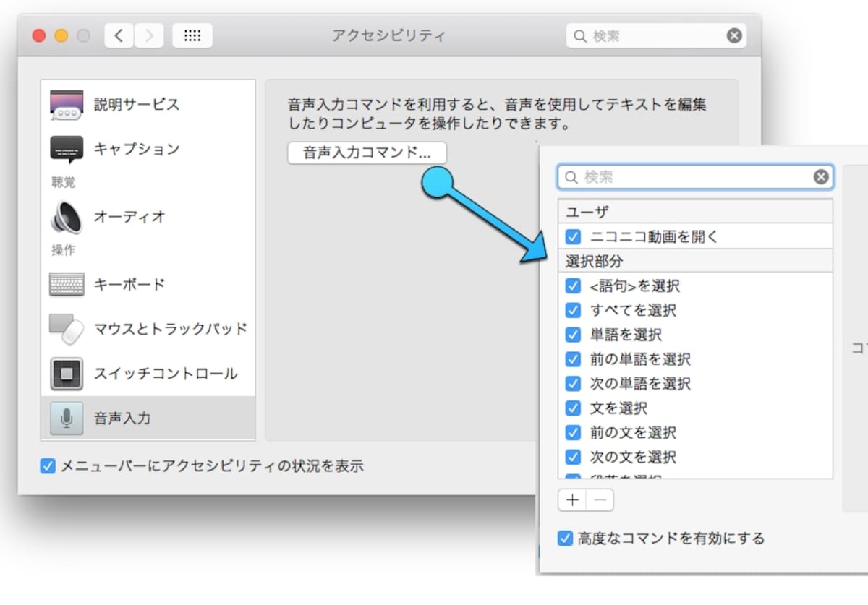Screen dimensions: 868x605
Task: Select the すべてを選択 row text
Action: (x=633, y=310)
